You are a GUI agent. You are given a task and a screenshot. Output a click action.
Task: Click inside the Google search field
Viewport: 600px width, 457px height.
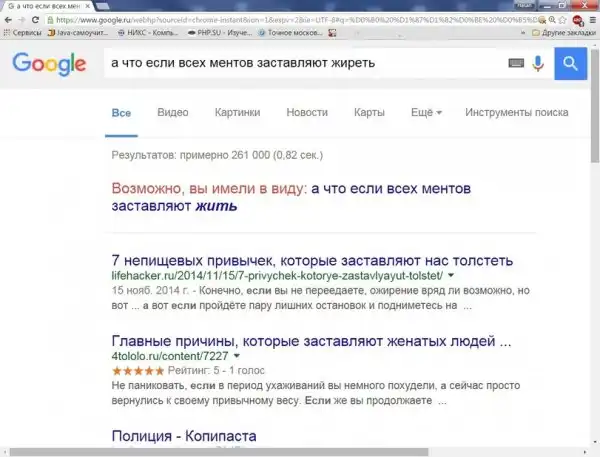coord(300,64)
